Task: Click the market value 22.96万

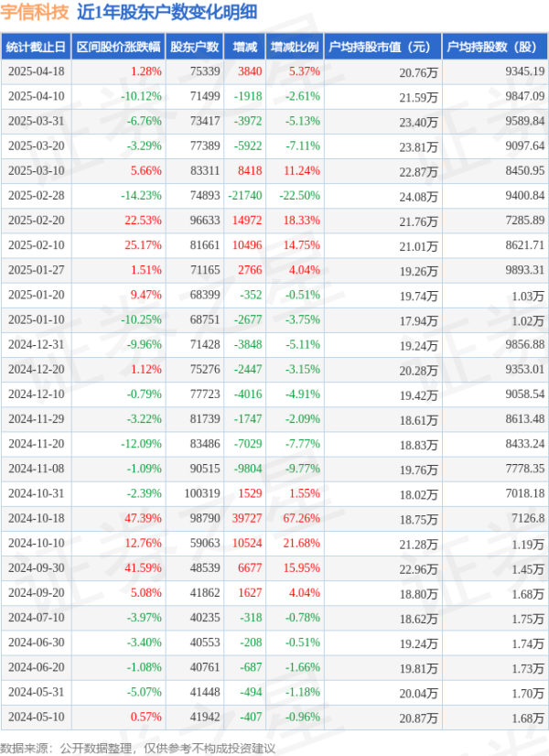Action: click(418, 569)
